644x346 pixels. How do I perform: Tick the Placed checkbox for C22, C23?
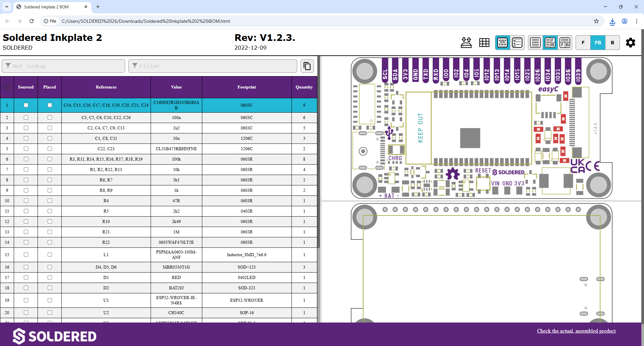(50, 149)
